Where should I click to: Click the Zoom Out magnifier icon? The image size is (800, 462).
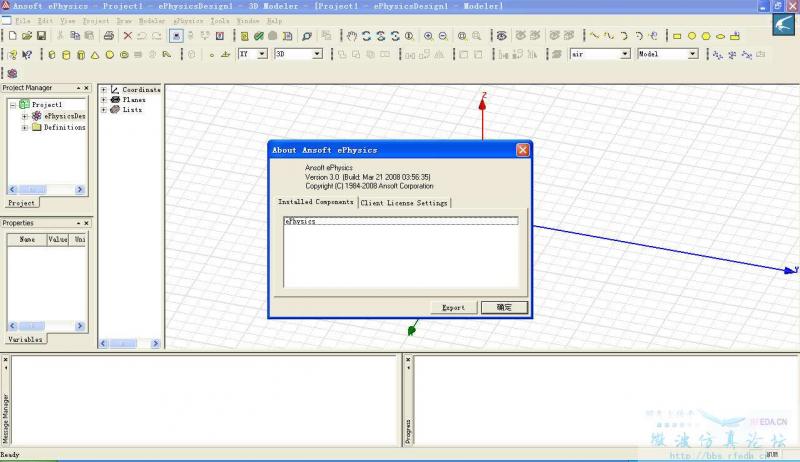point(443,36)
